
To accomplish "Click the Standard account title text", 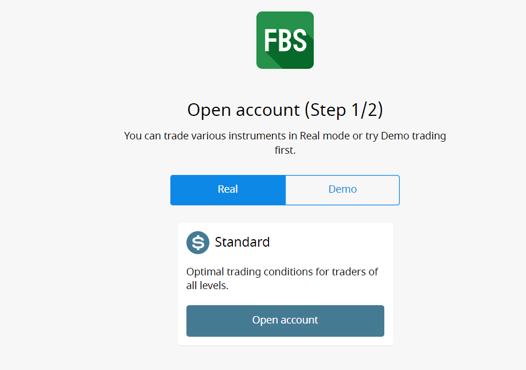I will tap(242, 242).
